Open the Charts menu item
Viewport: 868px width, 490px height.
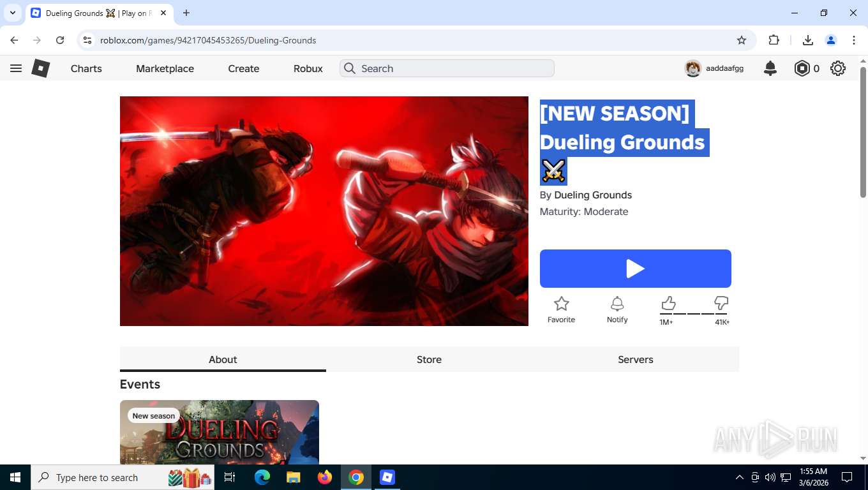pos(86,68)
